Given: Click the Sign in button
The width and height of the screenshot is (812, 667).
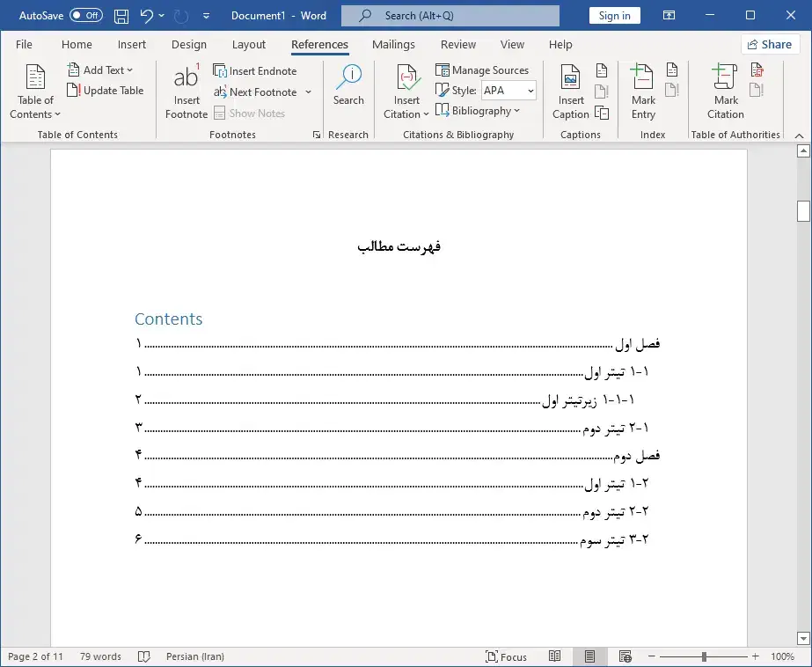Looking at the screenshot, I should (614, 16).
